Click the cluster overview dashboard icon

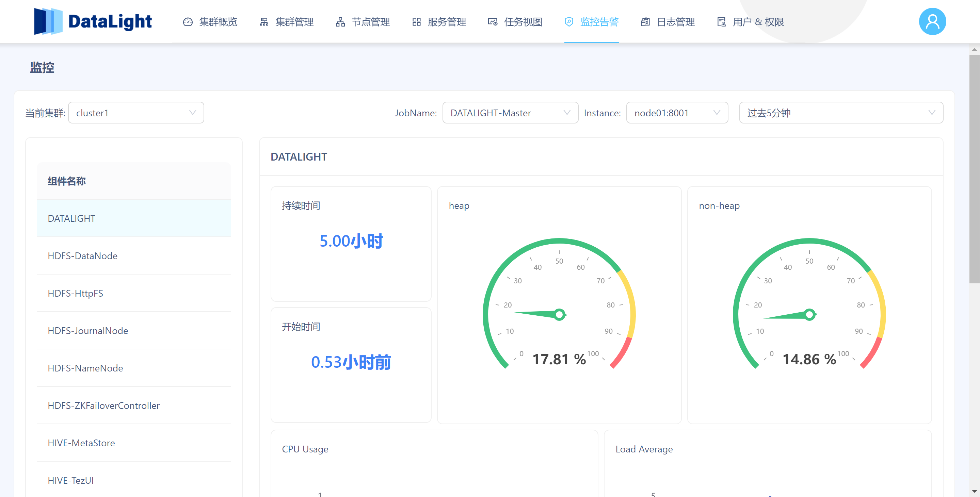(x=188, y=22)
